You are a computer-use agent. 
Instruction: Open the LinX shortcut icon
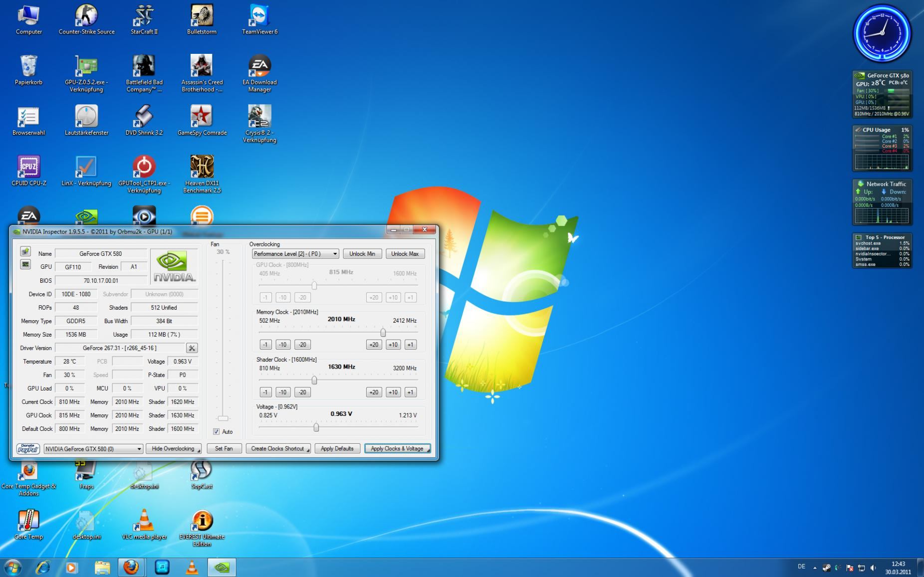pos(86,171)
